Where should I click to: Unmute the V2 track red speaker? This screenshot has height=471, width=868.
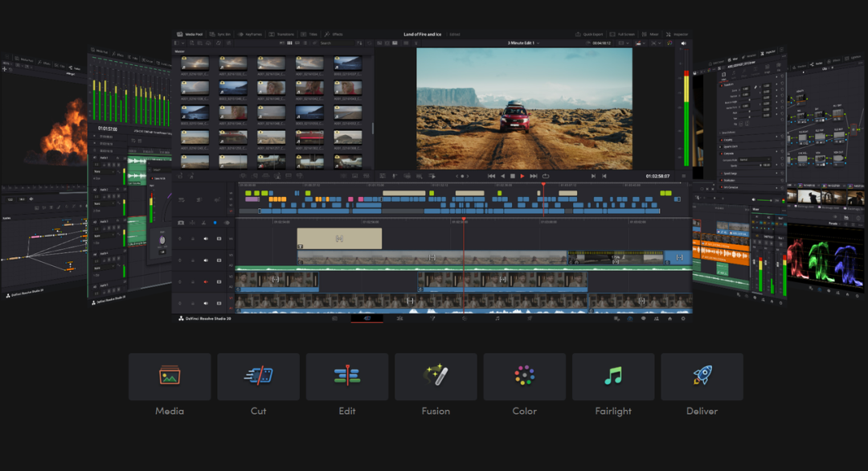(x=206, y=281)
